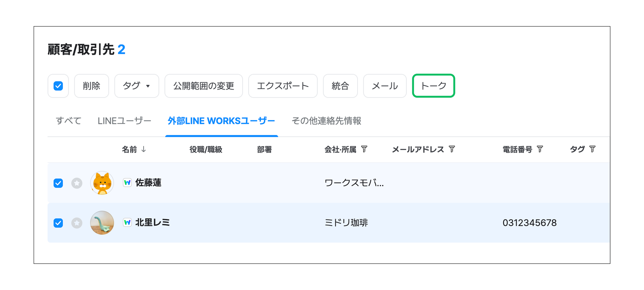Expand the タグ dropdown button
Viewport: 644px width, 290px height.
coord(136,86)
